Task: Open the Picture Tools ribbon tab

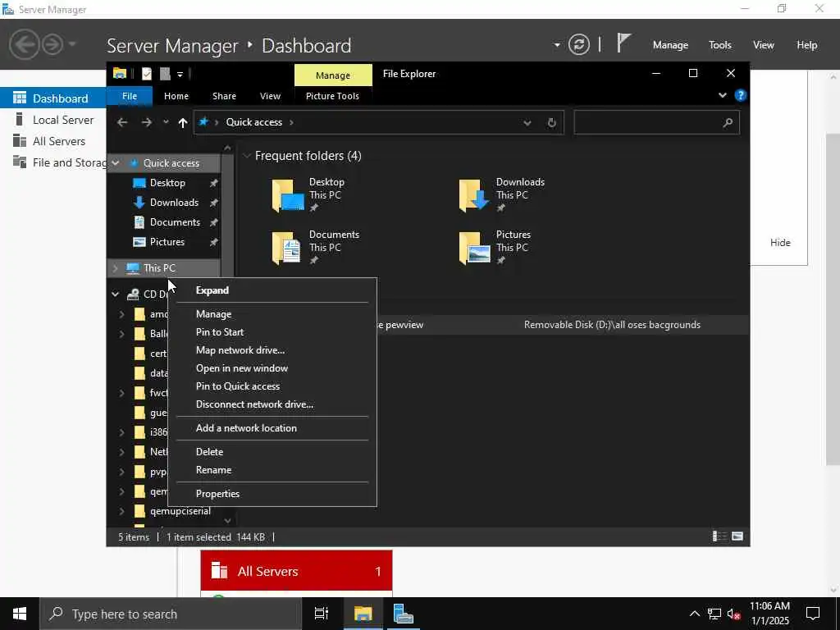Action: (332, 96)
